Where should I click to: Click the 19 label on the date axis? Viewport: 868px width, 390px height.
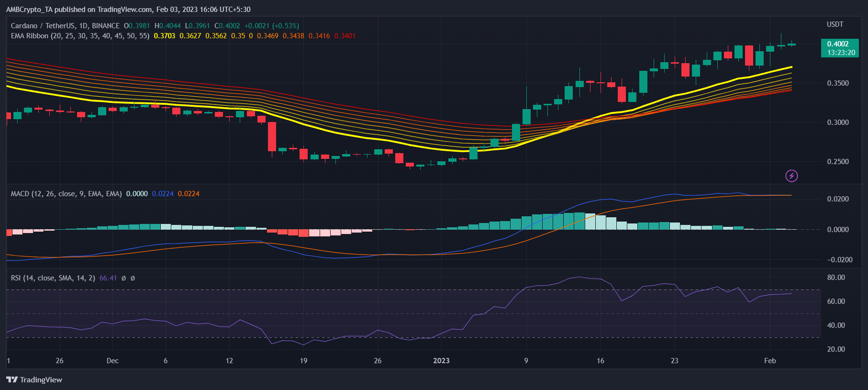(303, 361)
